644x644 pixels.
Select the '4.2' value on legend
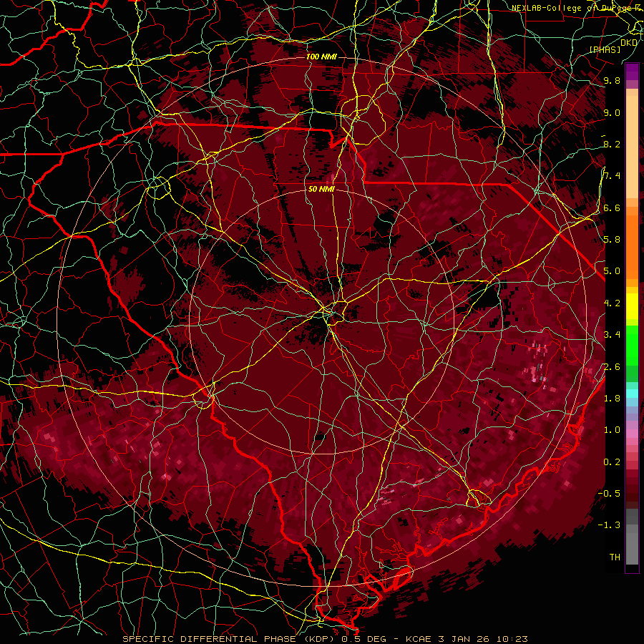pos(612,303)
